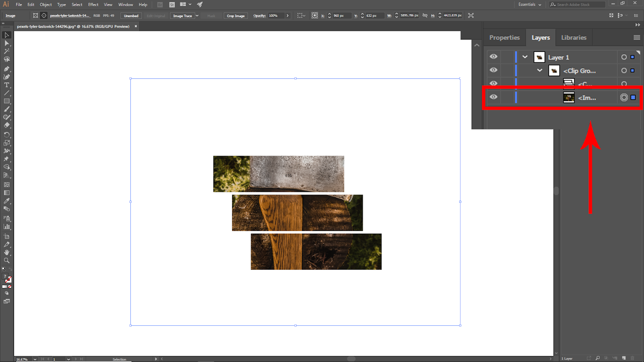Expand the Opacity slider arrow
644x362 pixels.
287,16
